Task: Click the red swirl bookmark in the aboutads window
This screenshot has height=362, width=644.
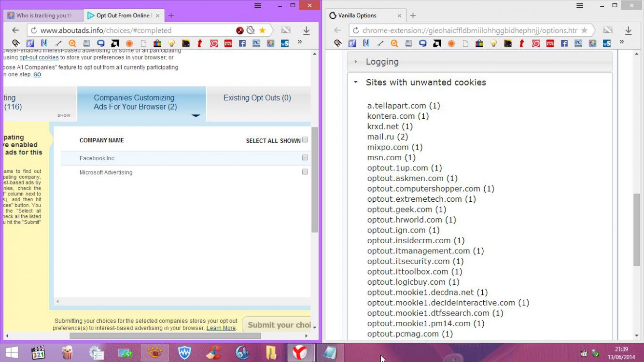Action: click(214, 43)
